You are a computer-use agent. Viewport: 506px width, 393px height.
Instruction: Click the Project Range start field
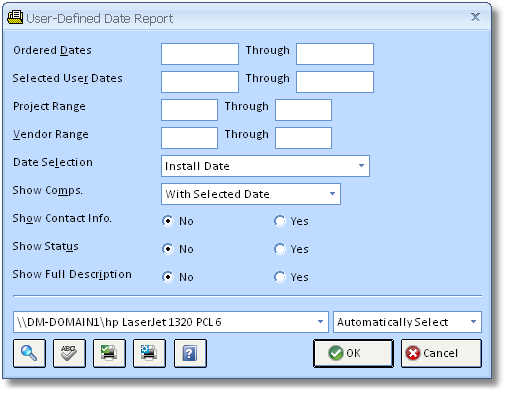tap(189, 110)
